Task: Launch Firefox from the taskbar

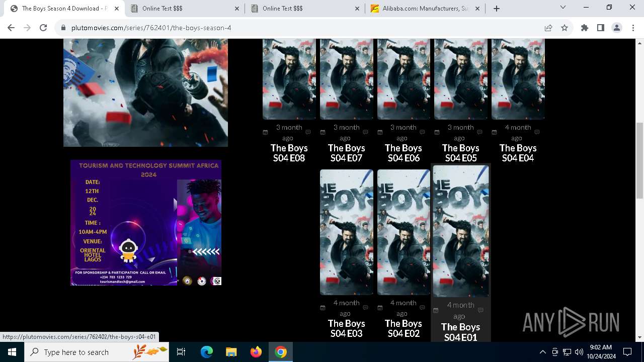Action: 256,352
